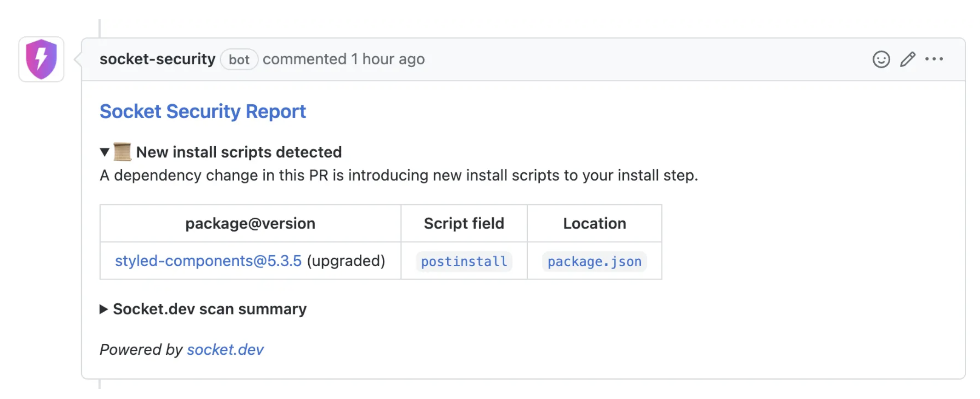
Task: Click the 'bot' badge label
Action: coord(239,60)
